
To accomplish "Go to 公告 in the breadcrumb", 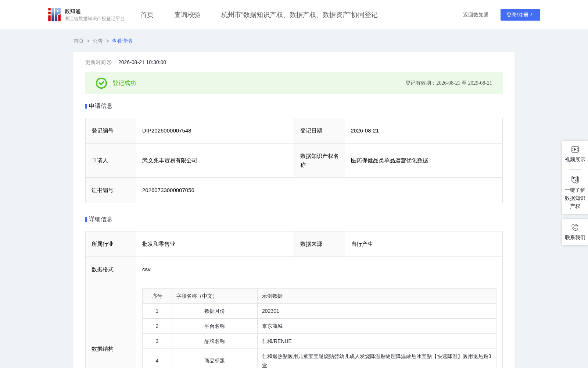I will (98, 41).
